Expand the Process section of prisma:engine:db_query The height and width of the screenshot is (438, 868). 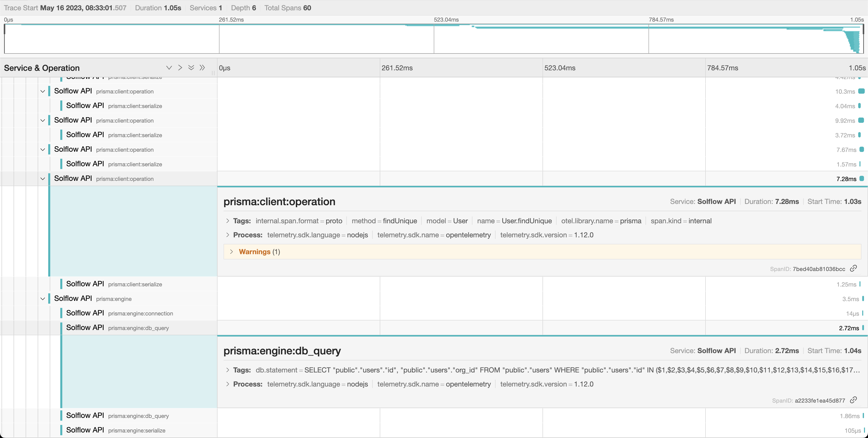[228, 384]
